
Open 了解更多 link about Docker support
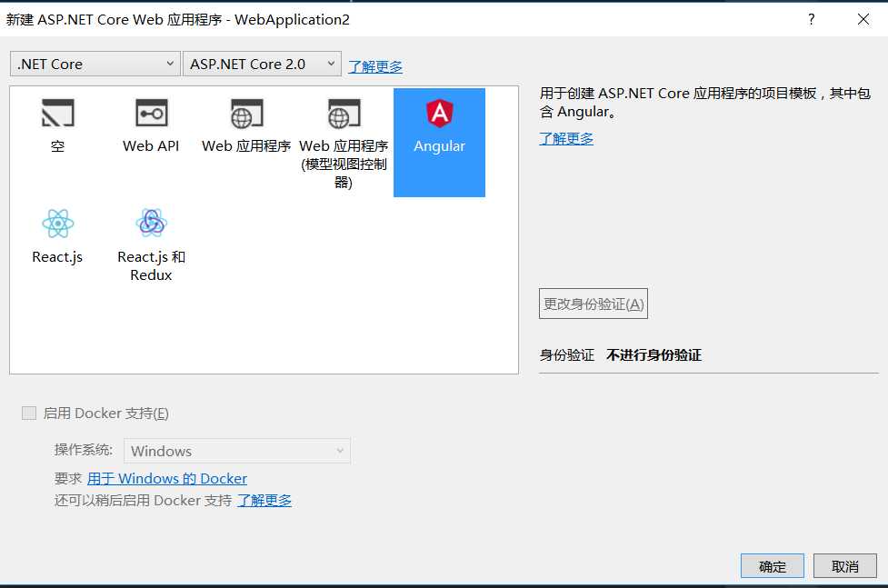(264, 500)
